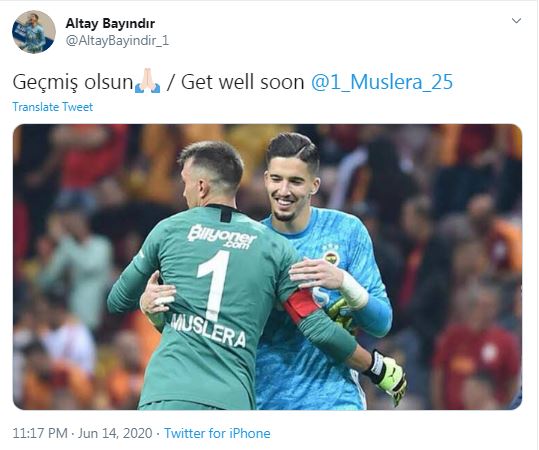Click the MUSLERA name on jersey
The height and width of the screenshot is (450, 539).
[209, 330]
